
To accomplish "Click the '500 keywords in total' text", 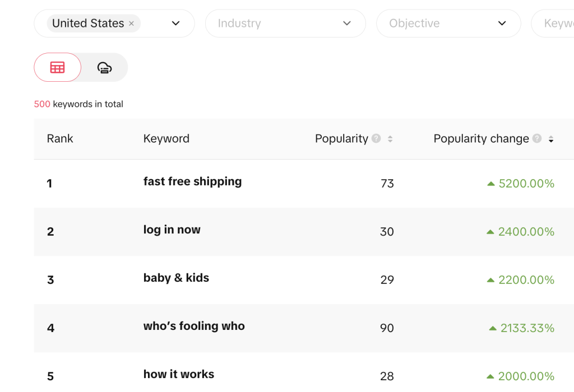I will point(78,104).
